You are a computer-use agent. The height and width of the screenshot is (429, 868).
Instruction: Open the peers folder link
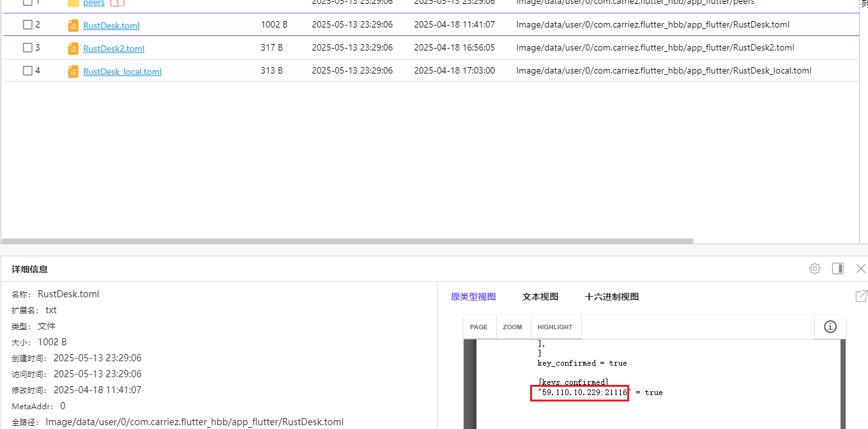94,3
